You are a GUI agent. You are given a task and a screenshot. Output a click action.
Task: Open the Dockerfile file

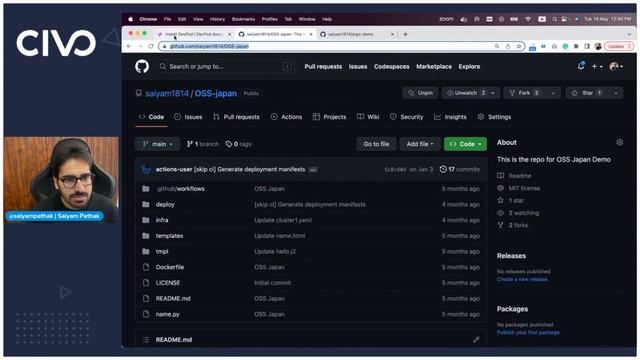pyautogui.click(x=170, y=267)
